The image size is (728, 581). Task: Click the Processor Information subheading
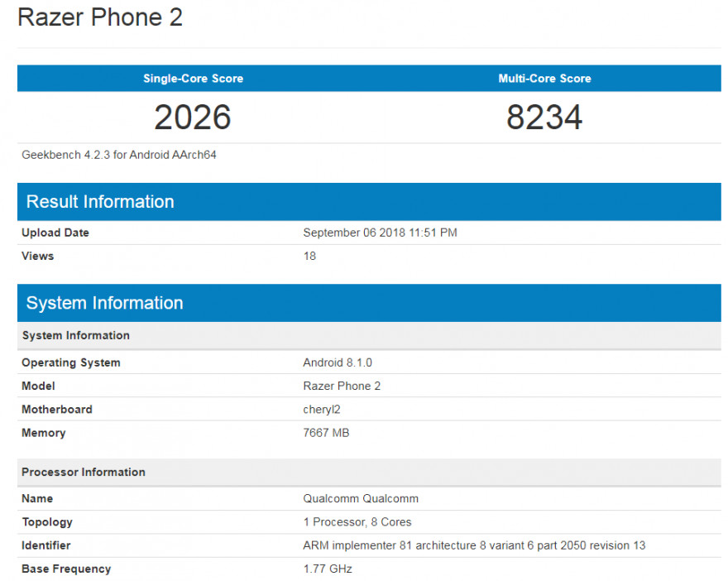[x=84, y=472]
